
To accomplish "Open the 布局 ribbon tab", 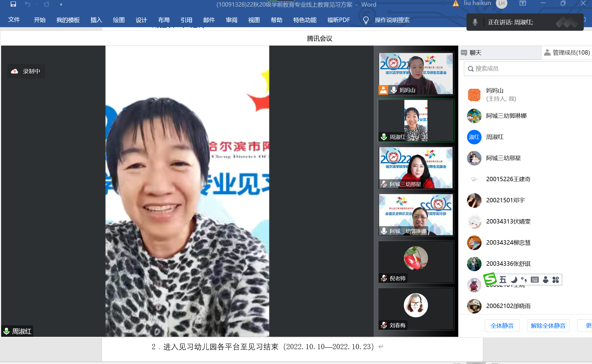I will tap(164, 20).
